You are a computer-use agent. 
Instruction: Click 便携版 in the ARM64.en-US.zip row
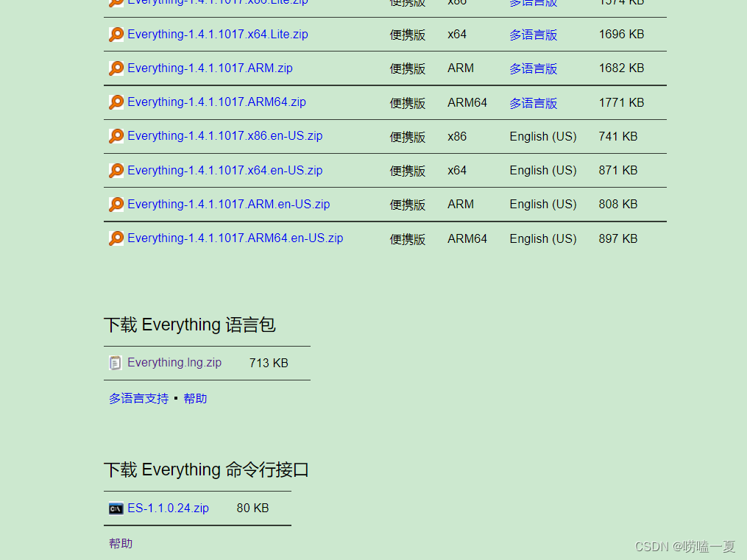pos(407,239)
